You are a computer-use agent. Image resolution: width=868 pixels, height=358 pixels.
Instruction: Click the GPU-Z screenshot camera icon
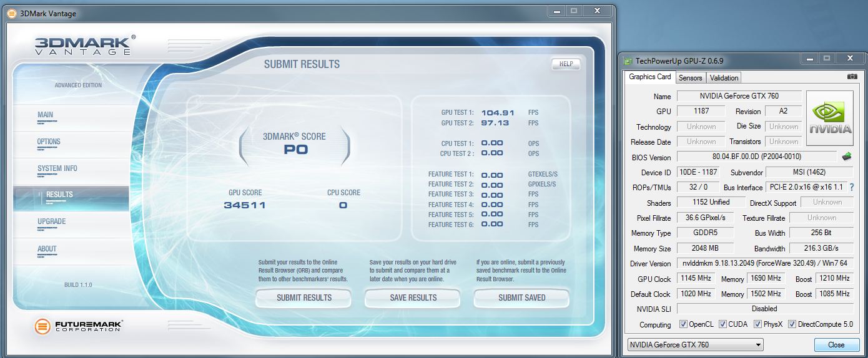point(852,77)
